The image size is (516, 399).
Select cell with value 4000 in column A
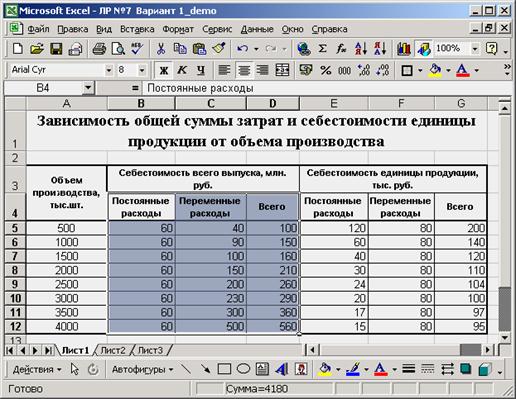(66, 326)
